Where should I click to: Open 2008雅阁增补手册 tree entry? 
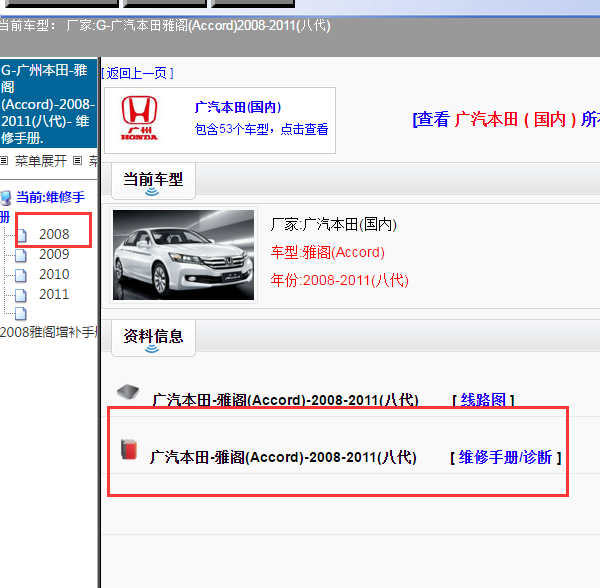[x=49, y=332]
